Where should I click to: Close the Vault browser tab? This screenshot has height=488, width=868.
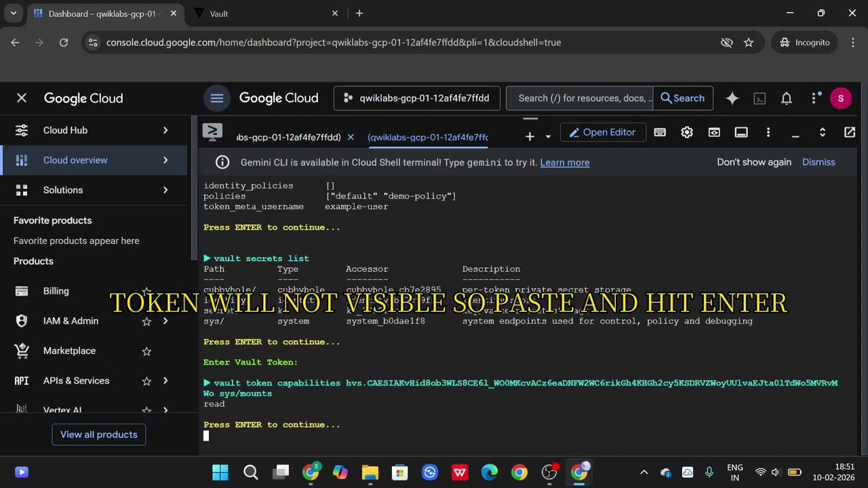(335, 14)
